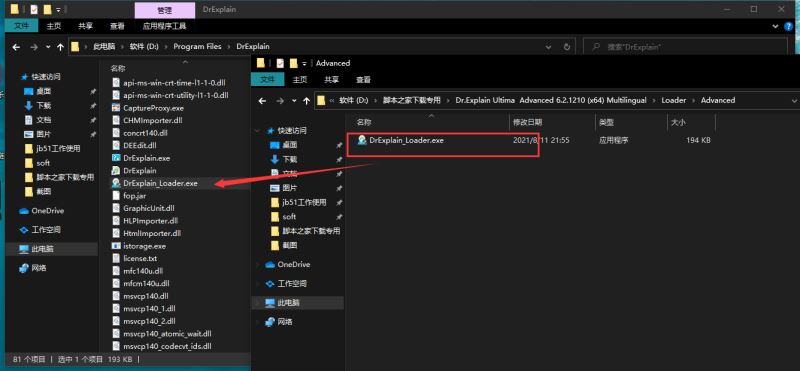Open 桌面 in DrExplain window sidebar
This screenshot has width=800, height=371.
coord(43,91)
